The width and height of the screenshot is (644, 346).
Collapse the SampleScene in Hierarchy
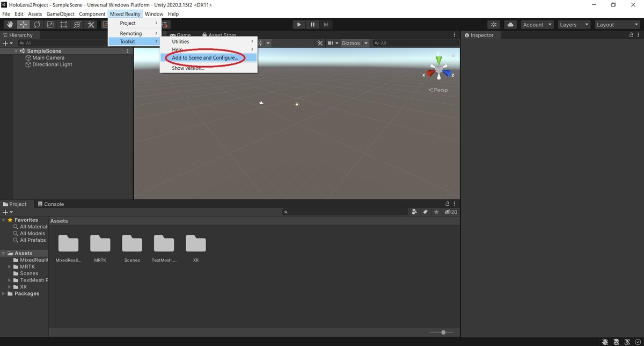click(x=17, y=51)
